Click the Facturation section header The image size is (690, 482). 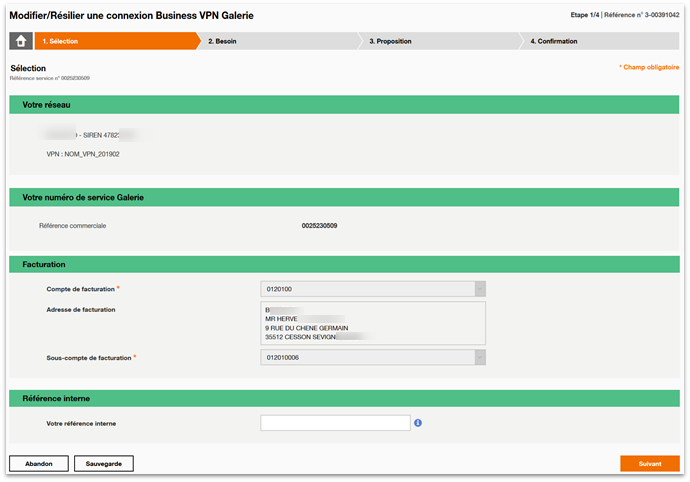344,264
